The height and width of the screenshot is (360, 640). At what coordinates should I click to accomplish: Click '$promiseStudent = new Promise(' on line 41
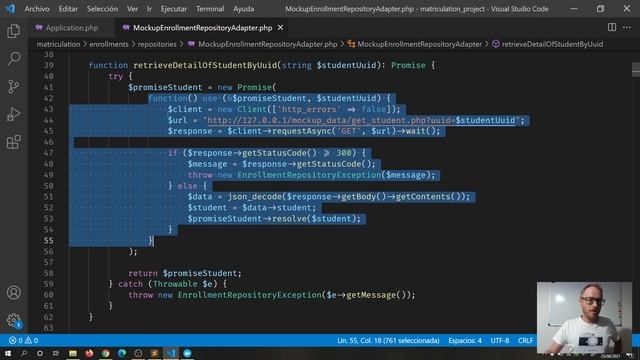(202, 87)
